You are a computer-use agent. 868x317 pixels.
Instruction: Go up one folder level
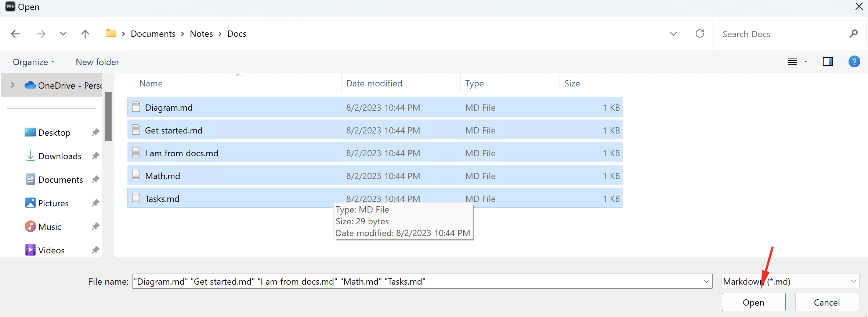85,34
